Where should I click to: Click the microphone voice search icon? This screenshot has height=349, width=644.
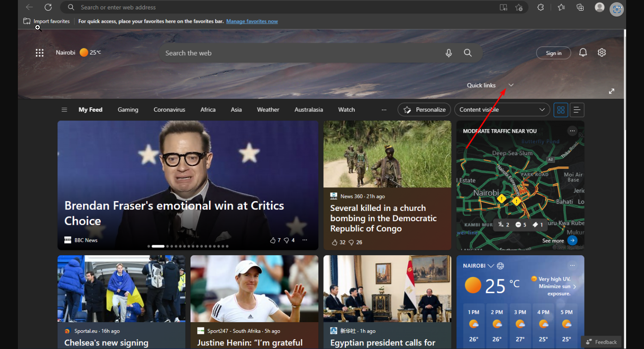pos(449,53)
